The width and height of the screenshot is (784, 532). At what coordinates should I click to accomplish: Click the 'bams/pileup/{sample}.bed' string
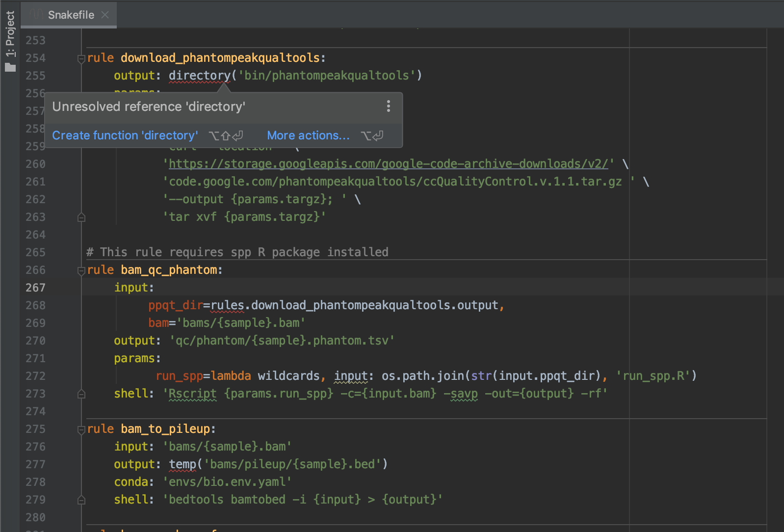(292, 464)
